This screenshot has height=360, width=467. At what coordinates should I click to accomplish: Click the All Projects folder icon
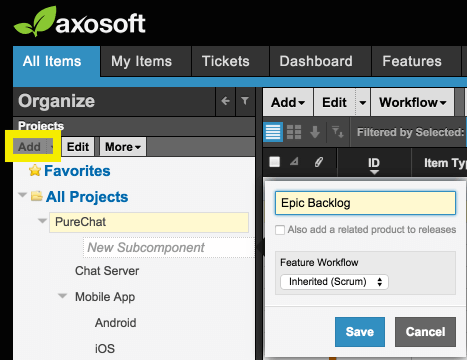37,196
